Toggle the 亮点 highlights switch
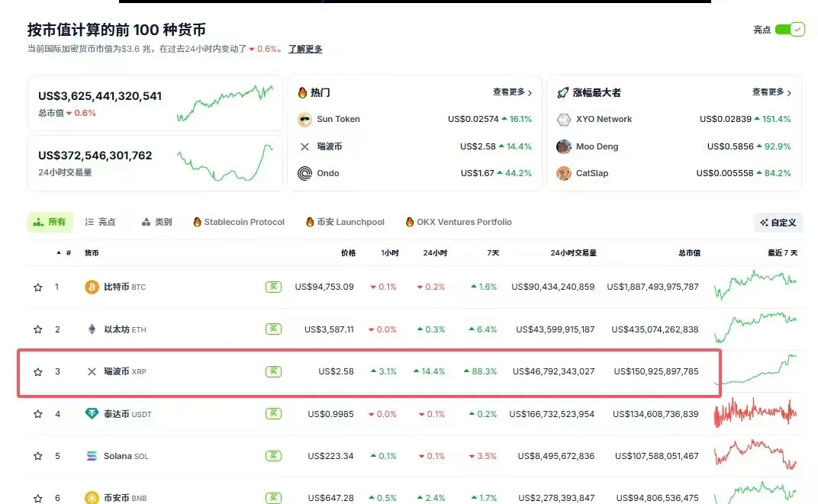Viewport: 818px width, 504px height. [789, 30]
